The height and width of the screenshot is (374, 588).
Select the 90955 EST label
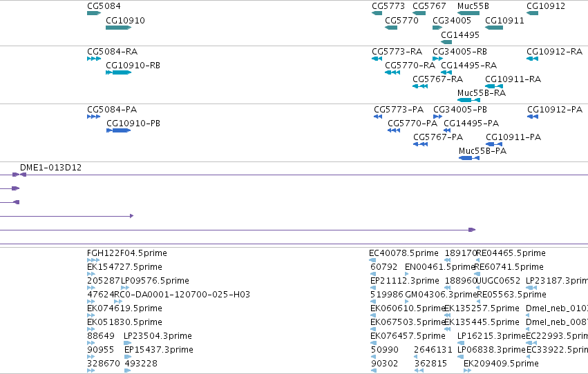100,350
